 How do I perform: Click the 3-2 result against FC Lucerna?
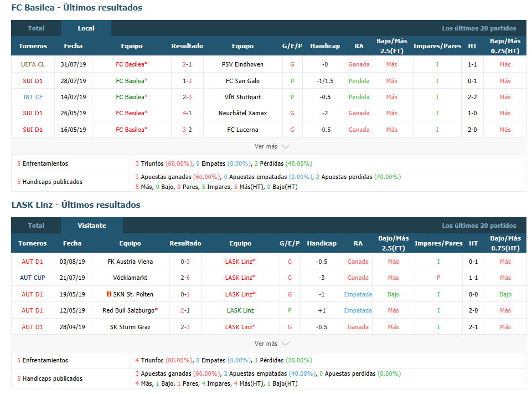(x=187, y=130)
